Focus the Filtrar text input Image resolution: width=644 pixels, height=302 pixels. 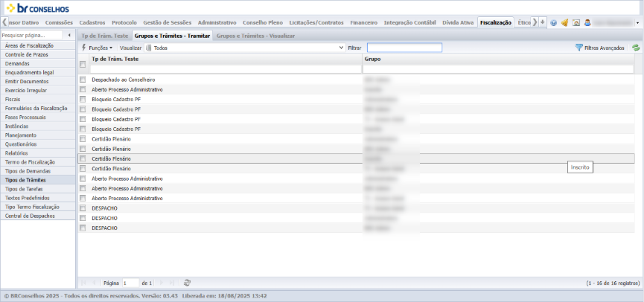[x=404, y=48]
